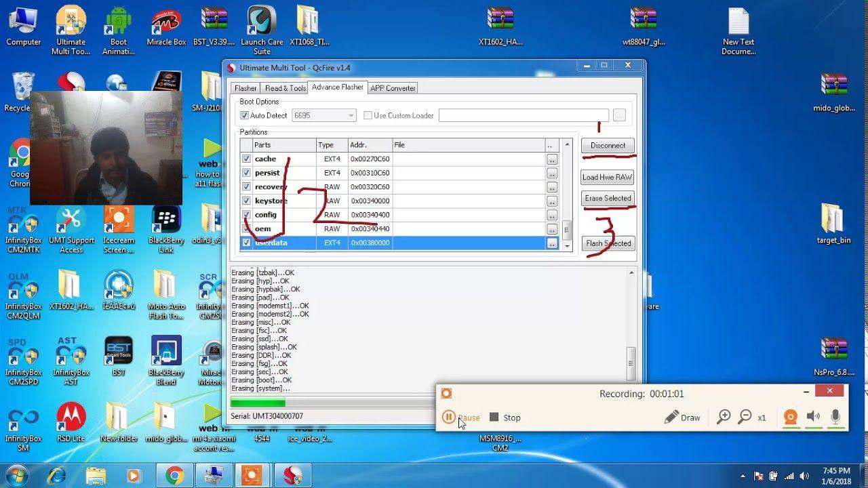Screen dimensions: 868x488
Task: Open the Windows Start button
Action: pos(16,475)
